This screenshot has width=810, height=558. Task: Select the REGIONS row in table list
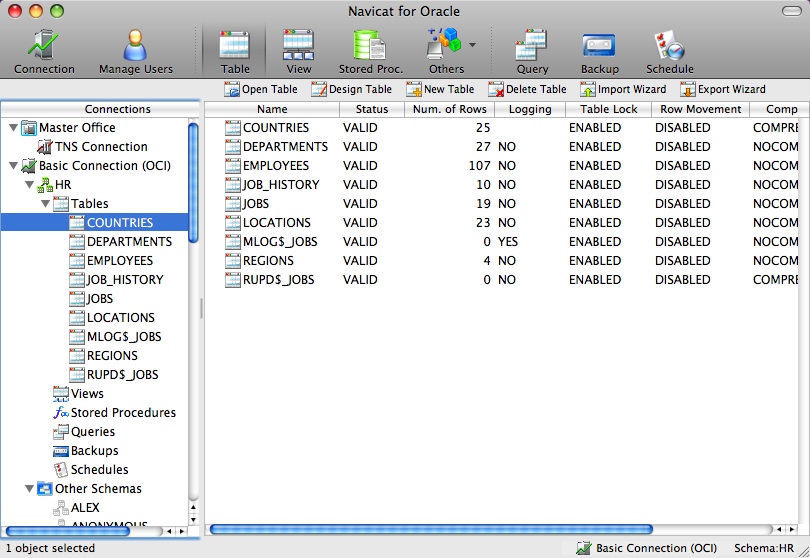click(x=501, y=261)
